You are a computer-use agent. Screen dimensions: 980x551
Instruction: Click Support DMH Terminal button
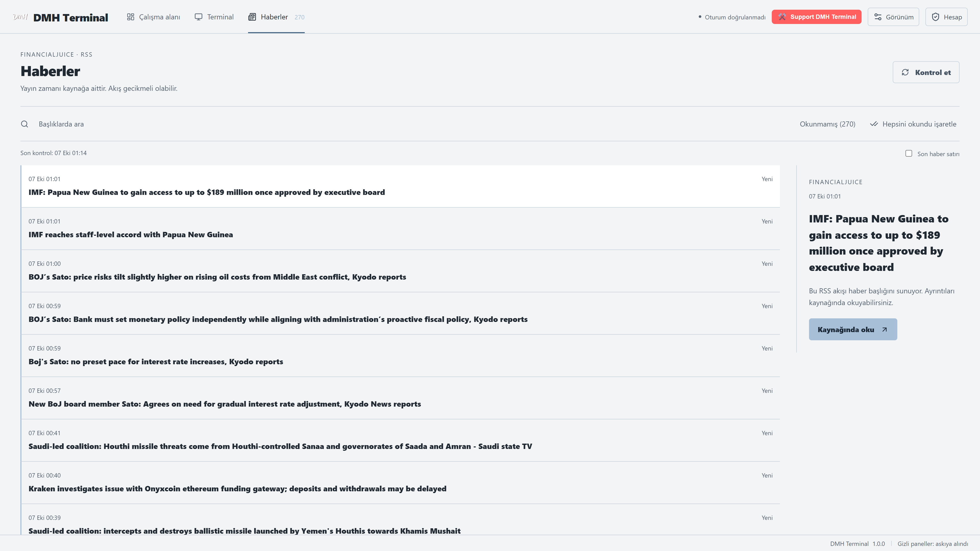[816, 17]
